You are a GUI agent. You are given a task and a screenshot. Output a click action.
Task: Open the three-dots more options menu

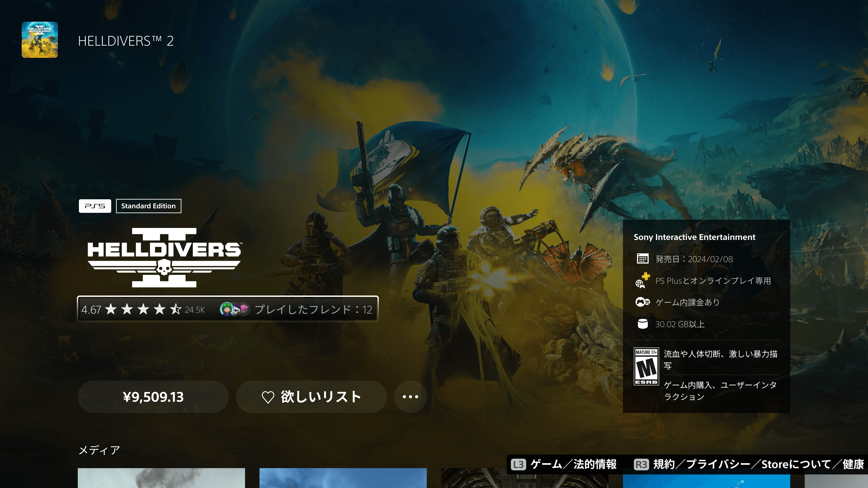410,397
